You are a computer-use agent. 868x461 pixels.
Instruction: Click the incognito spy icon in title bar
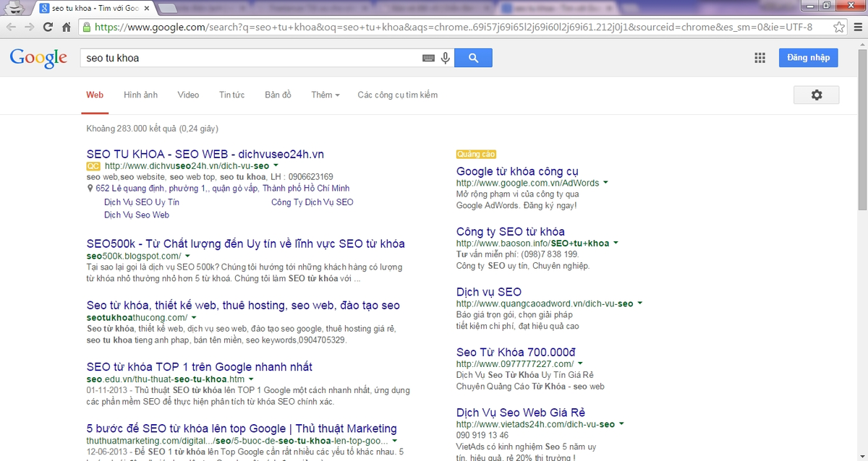click(x=15, y=8)
